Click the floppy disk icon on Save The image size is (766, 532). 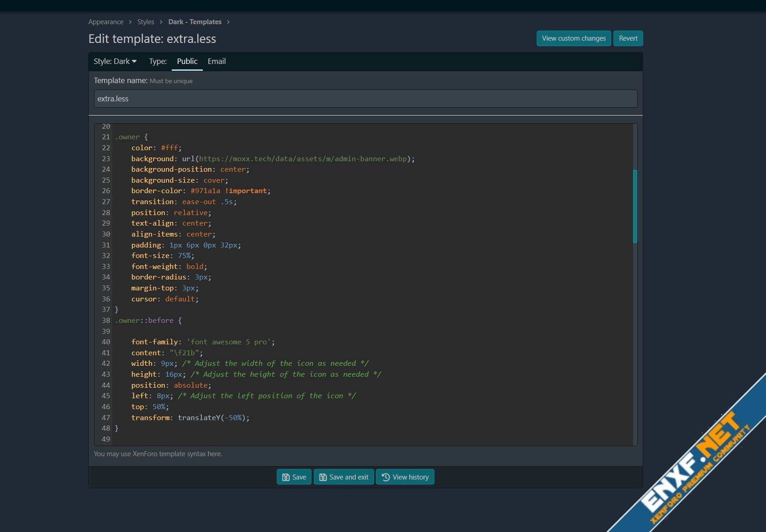pyautogui.click(x=286, y=477)
